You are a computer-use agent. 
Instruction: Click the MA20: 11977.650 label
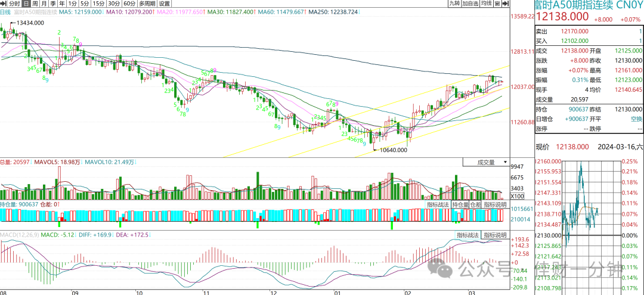181,12
